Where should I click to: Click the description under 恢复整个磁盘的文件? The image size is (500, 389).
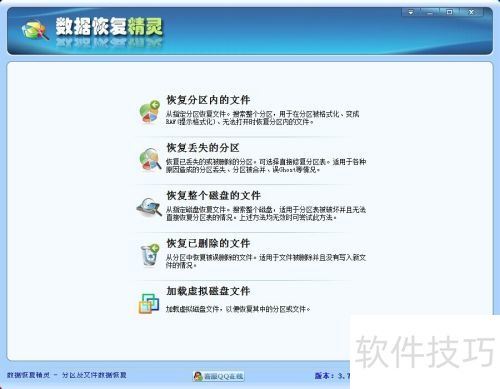266,214
